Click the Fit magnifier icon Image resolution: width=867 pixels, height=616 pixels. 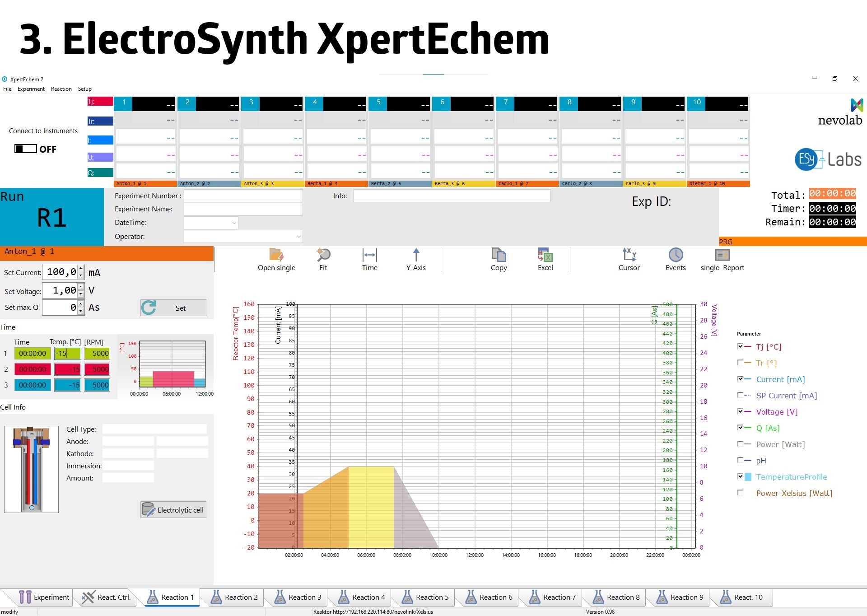coord(323,255)
